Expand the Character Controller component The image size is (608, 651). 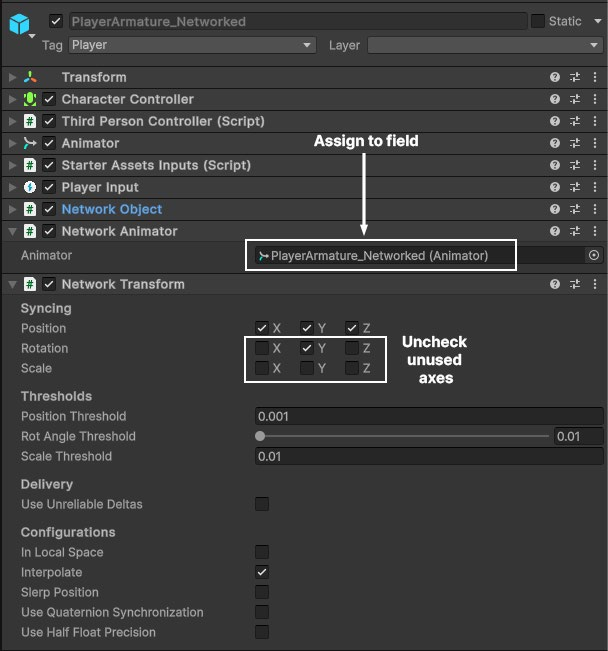(12, 99)
